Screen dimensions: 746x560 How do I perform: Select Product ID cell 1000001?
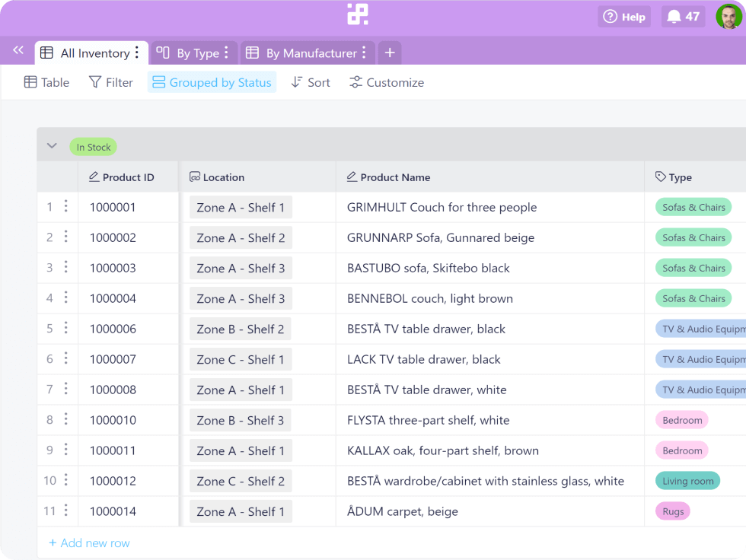128,207
